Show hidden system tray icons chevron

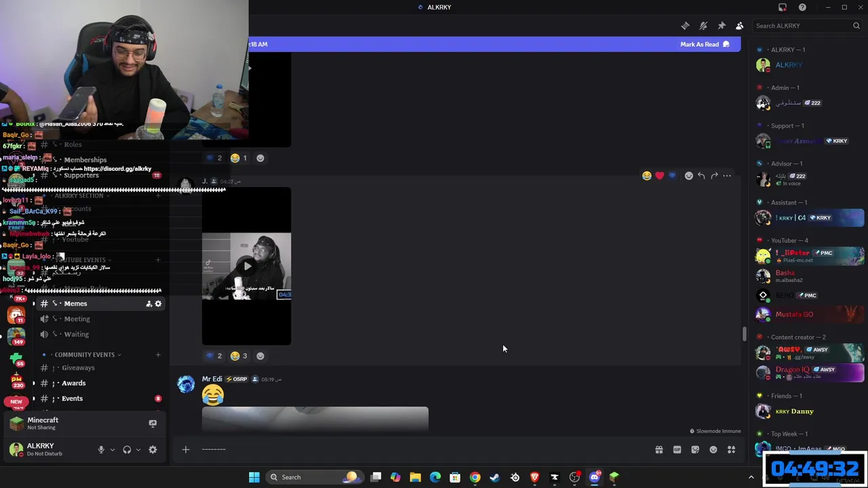[751, 477]
